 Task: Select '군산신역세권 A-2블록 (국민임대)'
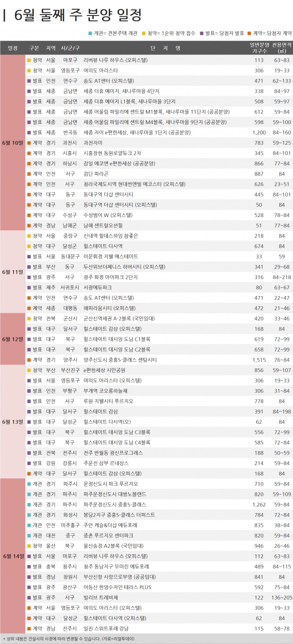pyautogui.click(x=119, y=318)
